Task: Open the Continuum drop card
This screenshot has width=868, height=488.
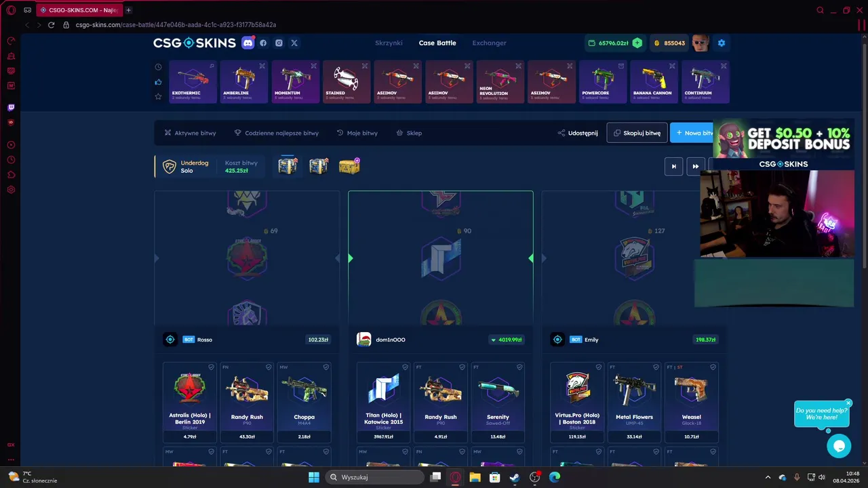Action: [705, 82]
